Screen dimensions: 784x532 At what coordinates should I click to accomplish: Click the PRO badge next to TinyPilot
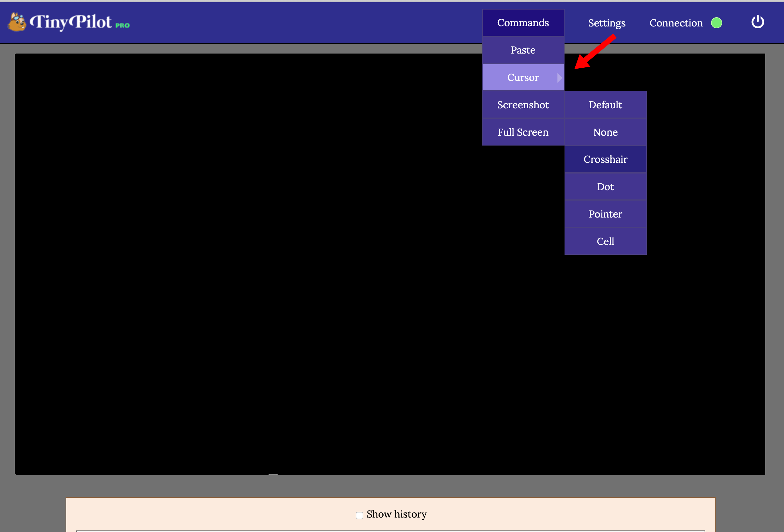[x=122, y=25]
